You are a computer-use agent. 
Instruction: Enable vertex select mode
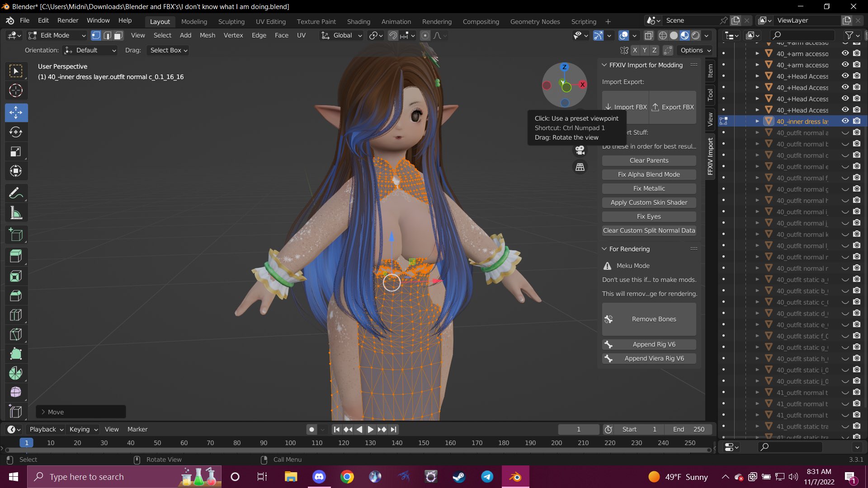(96, 35)
